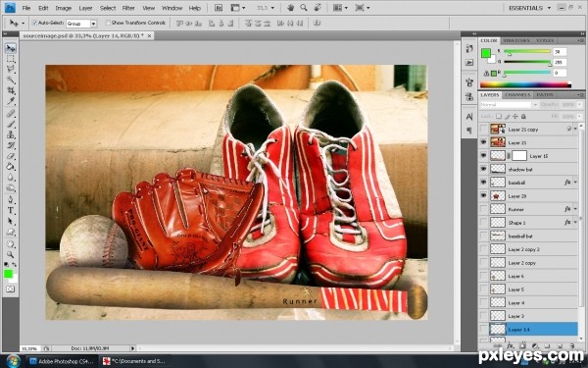Select the Blur tool

tap(11, 178)
